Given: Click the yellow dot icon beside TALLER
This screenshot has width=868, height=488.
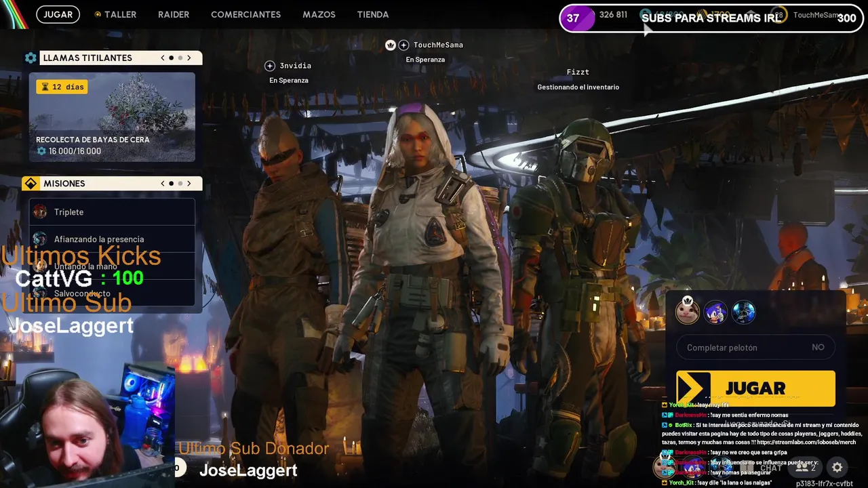Looking at the screenshot, I should [98, 14].
